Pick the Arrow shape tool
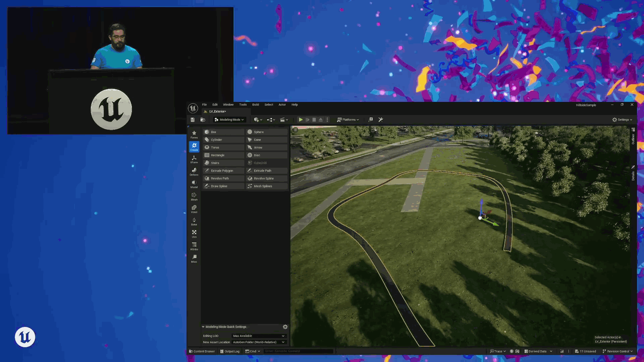Screen dimensions: 644x362 [267, 147]
